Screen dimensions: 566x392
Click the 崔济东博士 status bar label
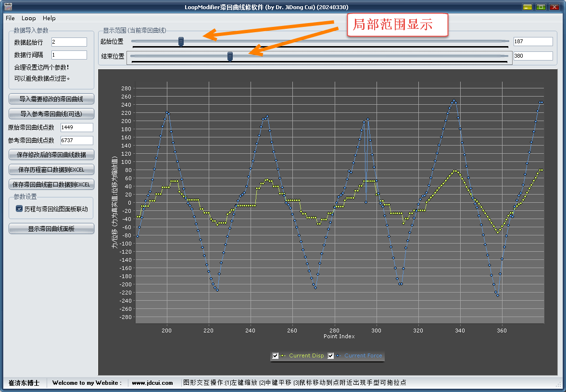pyautogui.click(x=24, y=383)
